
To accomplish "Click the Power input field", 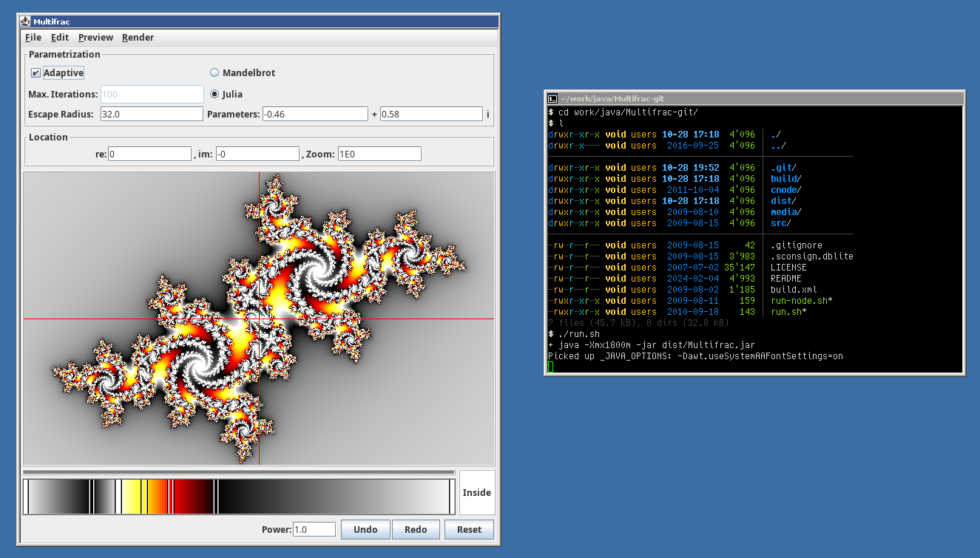I will click(x=314, y=530).
